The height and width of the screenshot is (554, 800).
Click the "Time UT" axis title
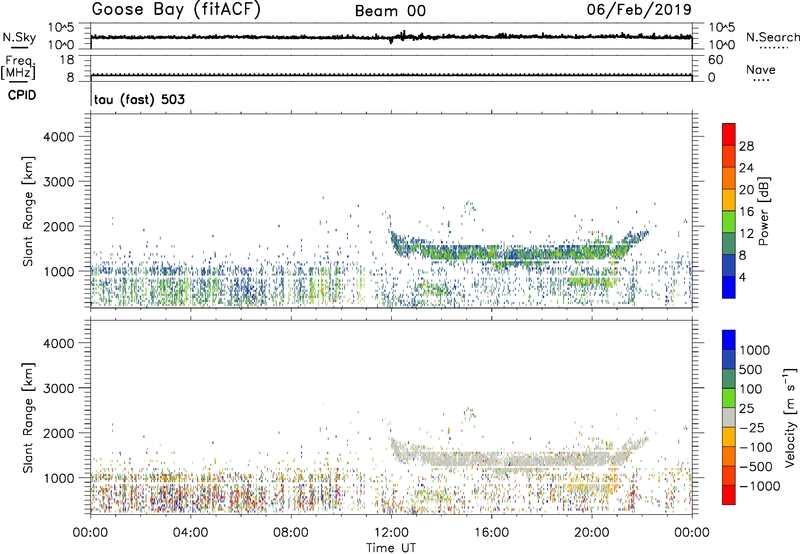click(391, 547)
